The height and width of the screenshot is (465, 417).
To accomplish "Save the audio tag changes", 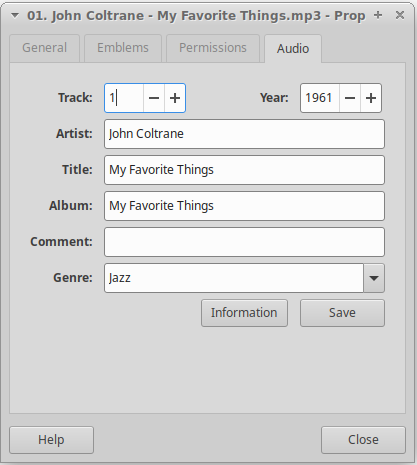I will pos(342,313).
